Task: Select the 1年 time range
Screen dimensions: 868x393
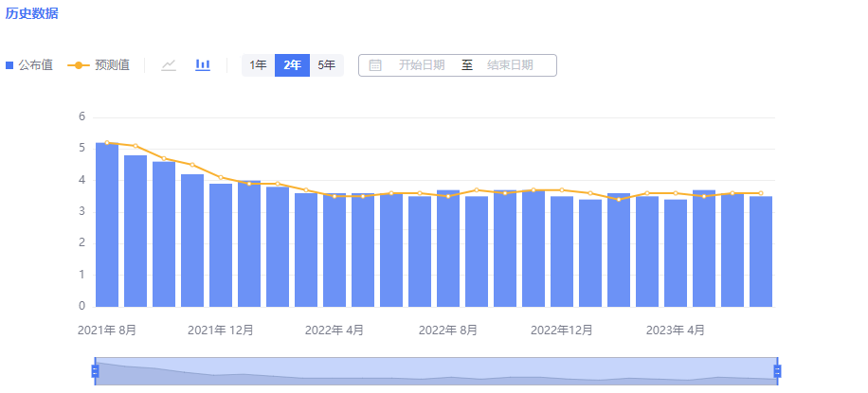Action: pyautogui.click(x=258, y=65)
